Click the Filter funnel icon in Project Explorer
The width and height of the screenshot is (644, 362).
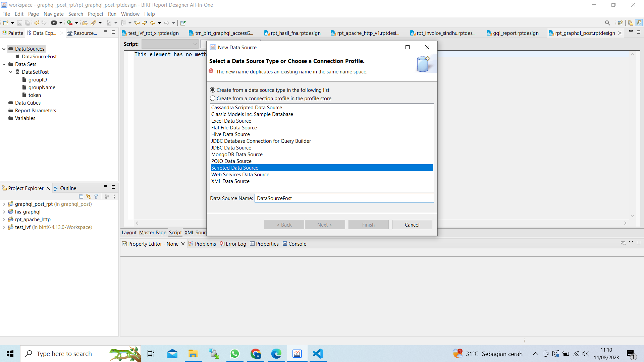tap(96, 197)
